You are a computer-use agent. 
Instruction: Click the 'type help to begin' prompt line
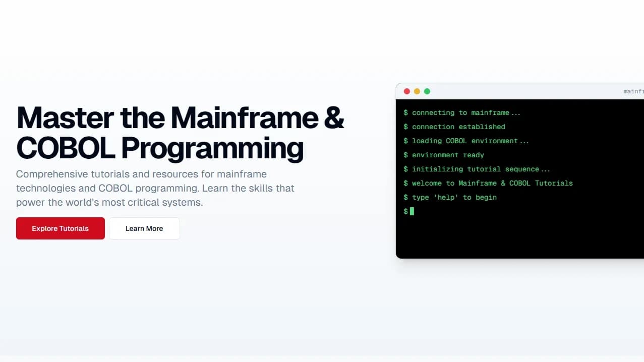[450, 197]
